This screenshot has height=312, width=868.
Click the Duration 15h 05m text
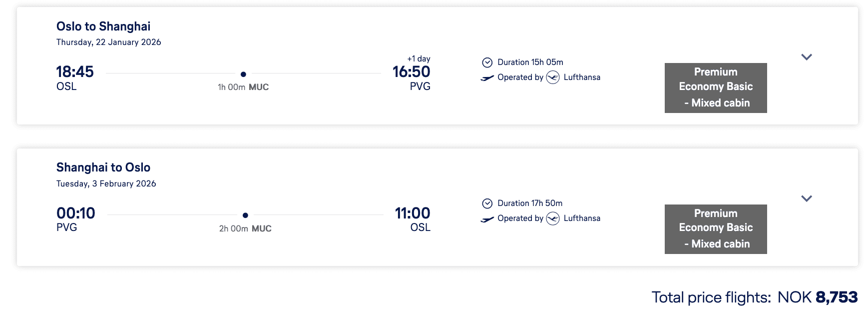pyautogui.click(x=530, y=62)
